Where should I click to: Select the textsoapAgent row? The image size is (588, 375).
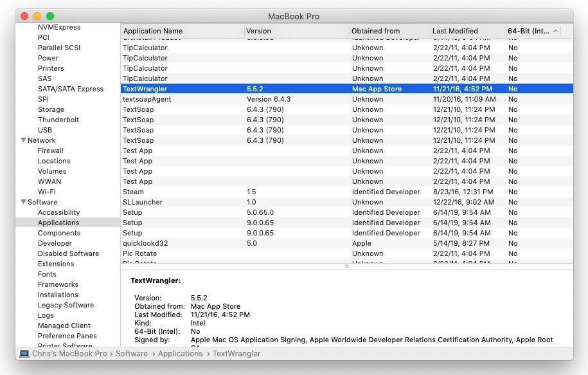(x=147, y=99)
